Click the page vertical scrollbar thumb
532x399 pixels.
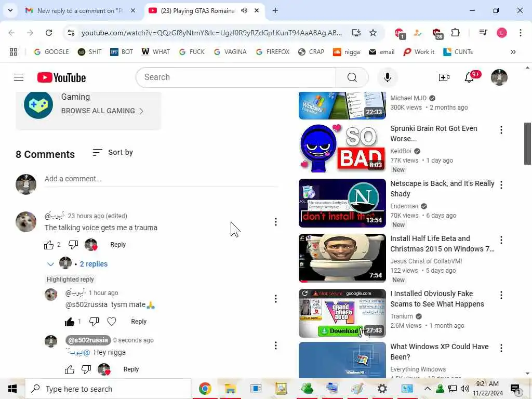point(528,143)
